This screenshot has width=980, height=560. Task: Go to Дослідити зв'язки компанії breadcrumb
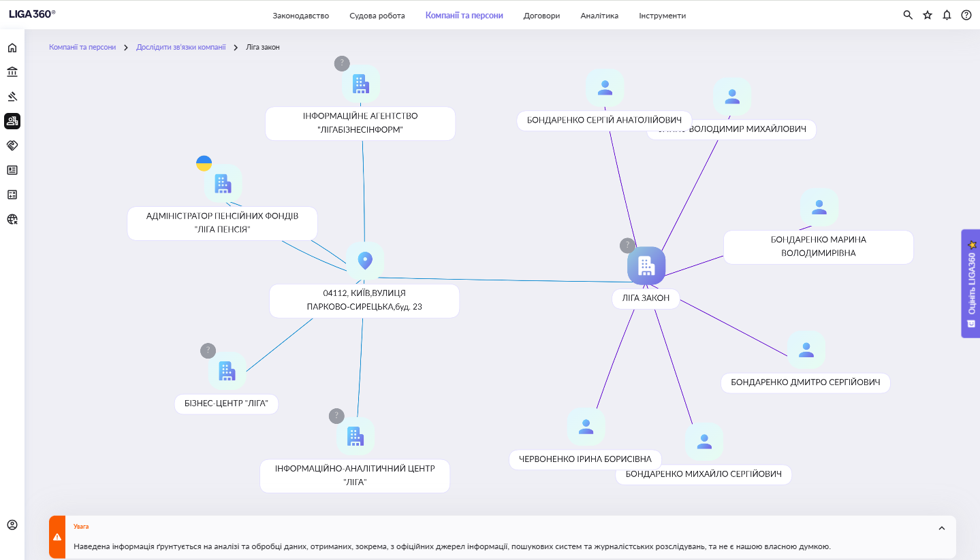(x=181, y=47)
